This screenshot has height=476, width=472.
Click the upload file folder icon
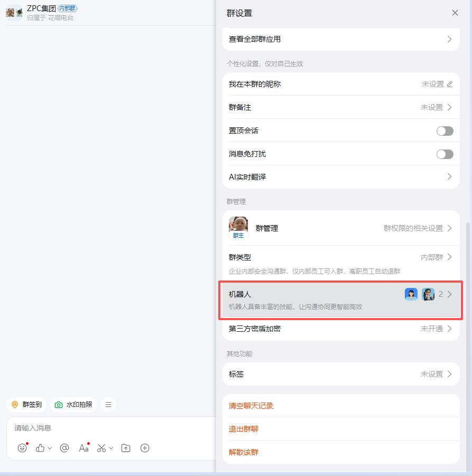point(126,448)
